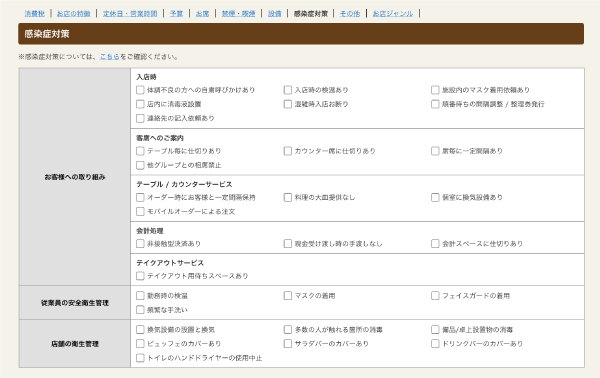Viewport: 600px width, 378px height.
Task: Tick 勤務時の検温 checkbox
Action: click(140, 296)
